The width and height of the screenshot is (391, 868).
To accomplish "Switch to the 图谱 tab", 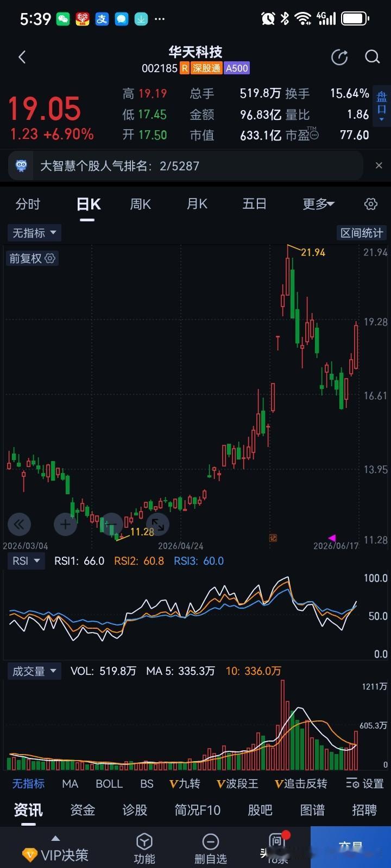I will click(x=312, y=810).
